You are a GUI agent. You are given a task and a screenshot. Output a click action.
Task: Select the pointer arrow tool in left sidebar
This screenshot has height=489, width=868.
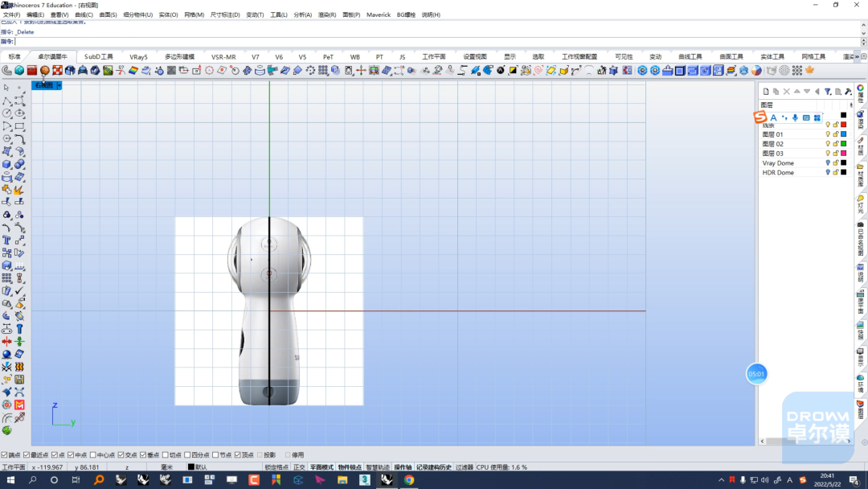[6, 88]
